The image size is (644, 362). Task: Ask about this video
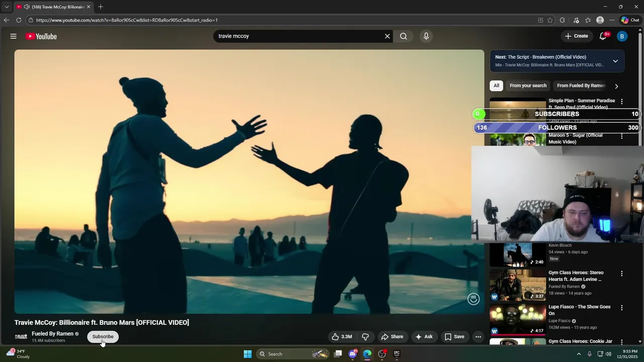coord(424,337)
